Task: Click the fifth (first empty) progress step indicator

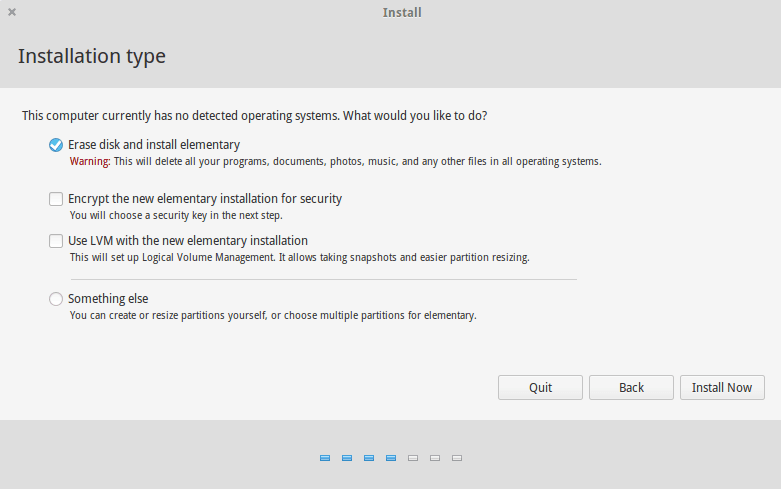Action: (x=413, y=458)
